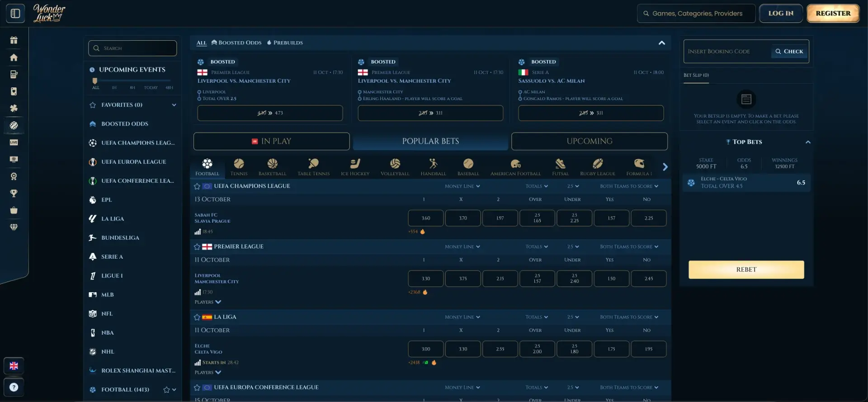The image size is (868, 402).
Task: Go to home via sidebar house icon
Action: 14,57
